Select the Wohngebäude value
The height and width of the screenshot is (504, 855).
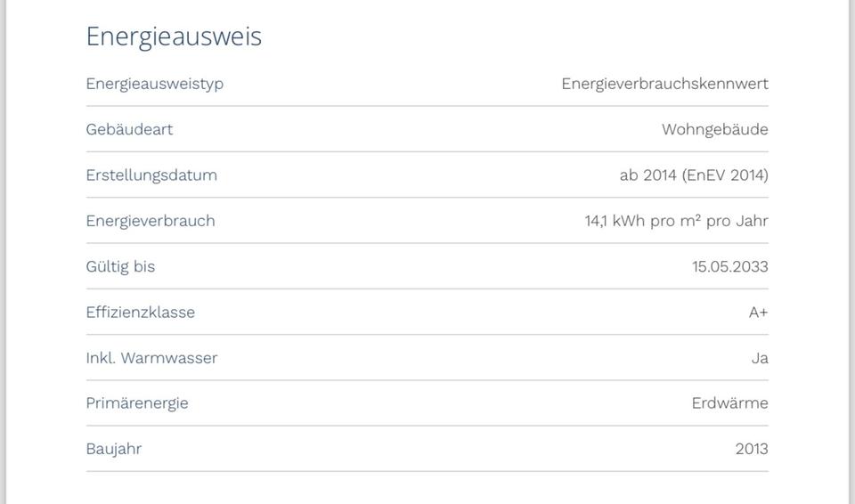pos(714,129)
